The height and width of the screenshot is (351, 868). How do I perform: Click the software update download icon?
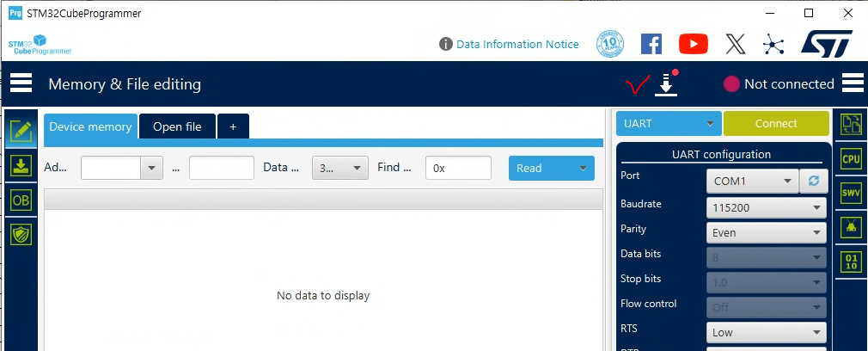(667, 85)
